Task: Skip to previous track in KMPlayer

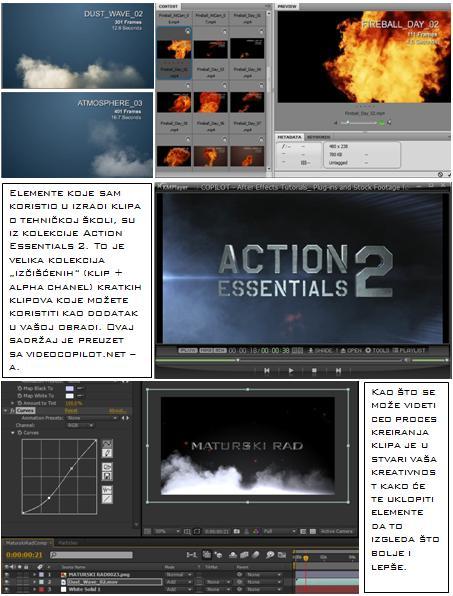Action: coord(267,370)
